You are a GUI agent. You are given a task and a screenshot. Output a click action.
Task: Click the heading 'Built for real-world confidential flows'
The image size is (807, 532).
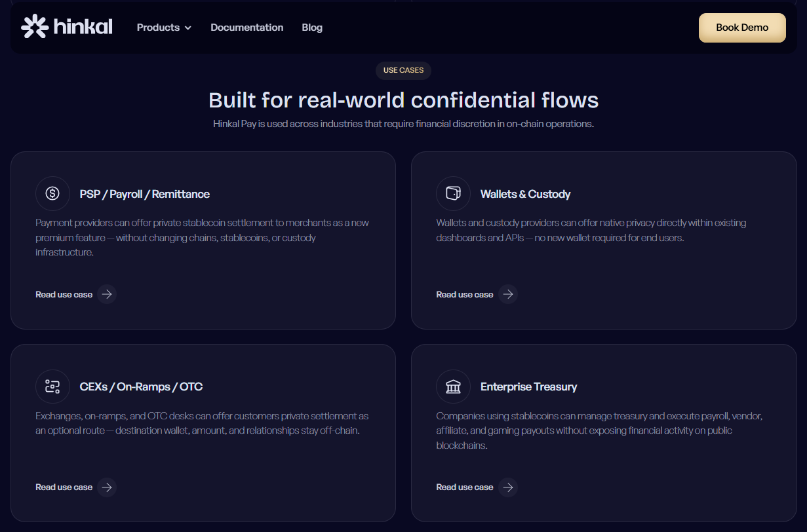click(403, 100)
